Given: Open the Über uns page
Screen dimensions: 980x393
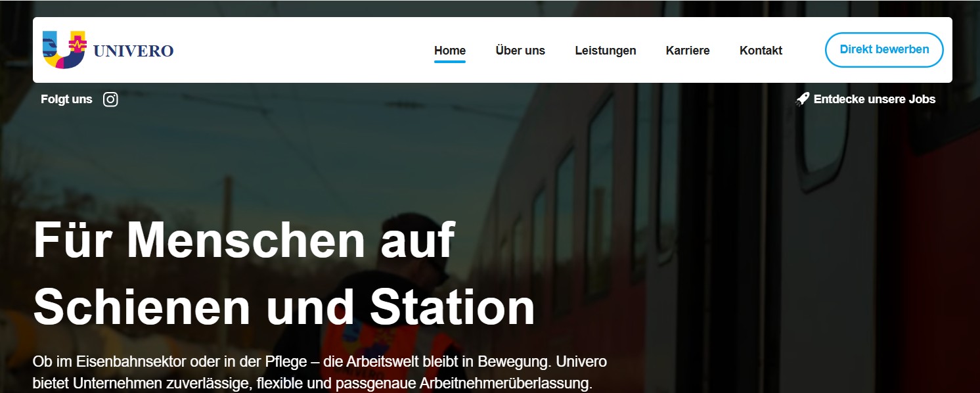Looking at the screenshot, I should click(x=521, y=50).
